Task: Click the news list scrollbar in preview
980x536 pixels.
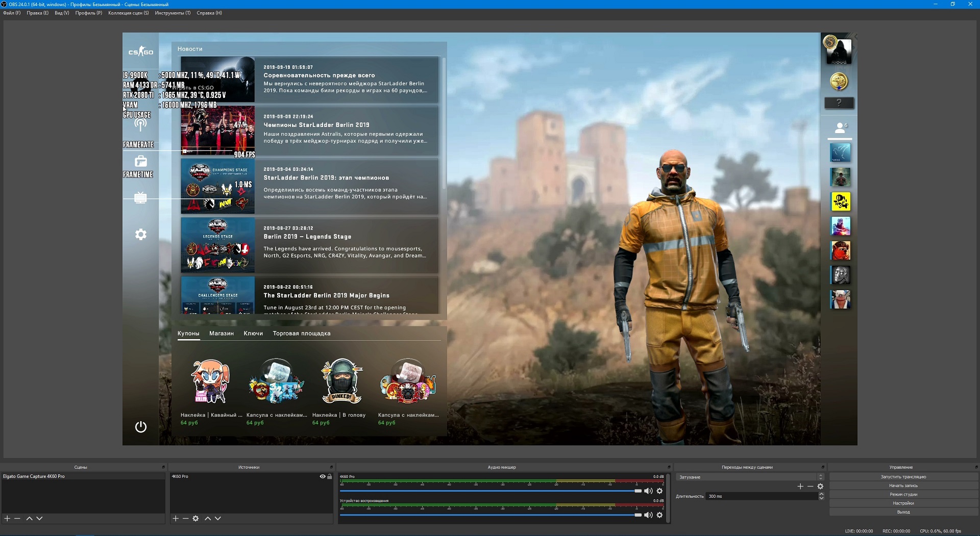Action: pos(444,122)
